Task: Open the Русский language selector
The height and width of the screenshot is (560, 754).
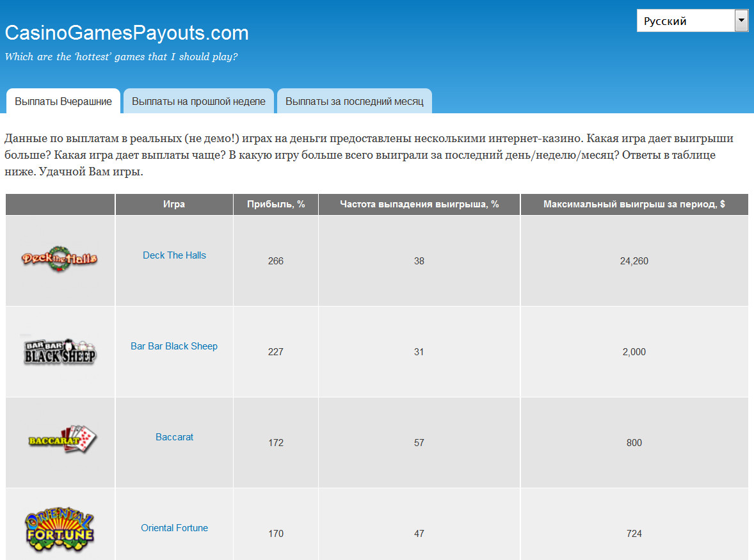Action: (x=685, y=20)
